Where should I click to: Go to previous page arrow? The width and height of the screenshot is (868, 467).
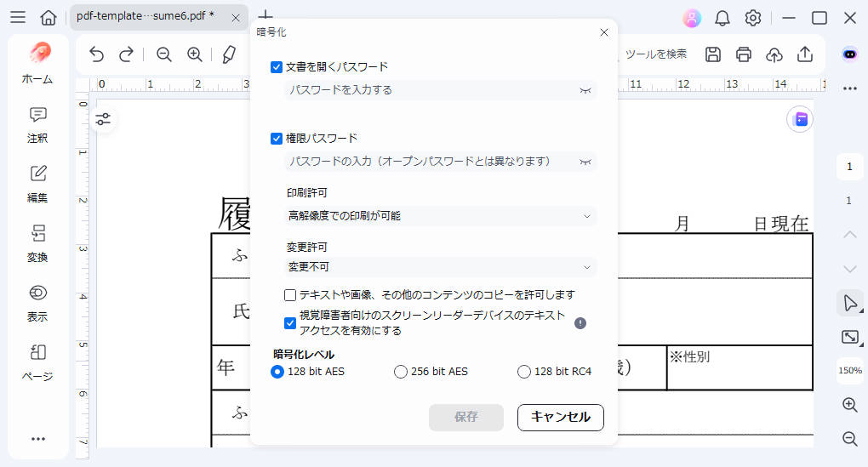click(x=850, y=235)
